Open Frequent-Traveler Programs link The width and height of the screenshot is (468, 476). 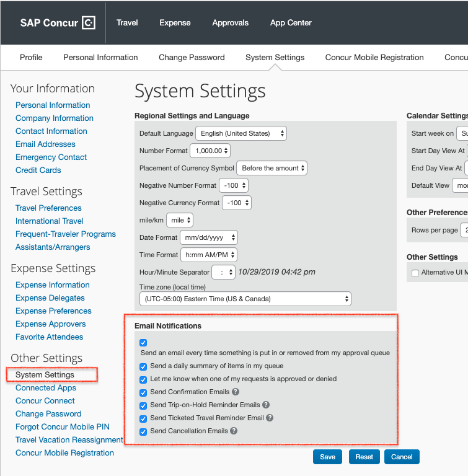click(x=66, y=234)
